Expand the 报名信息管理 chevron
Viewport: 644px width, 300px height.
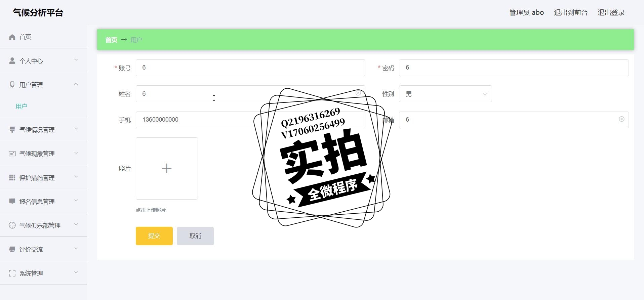click(76, 201)
